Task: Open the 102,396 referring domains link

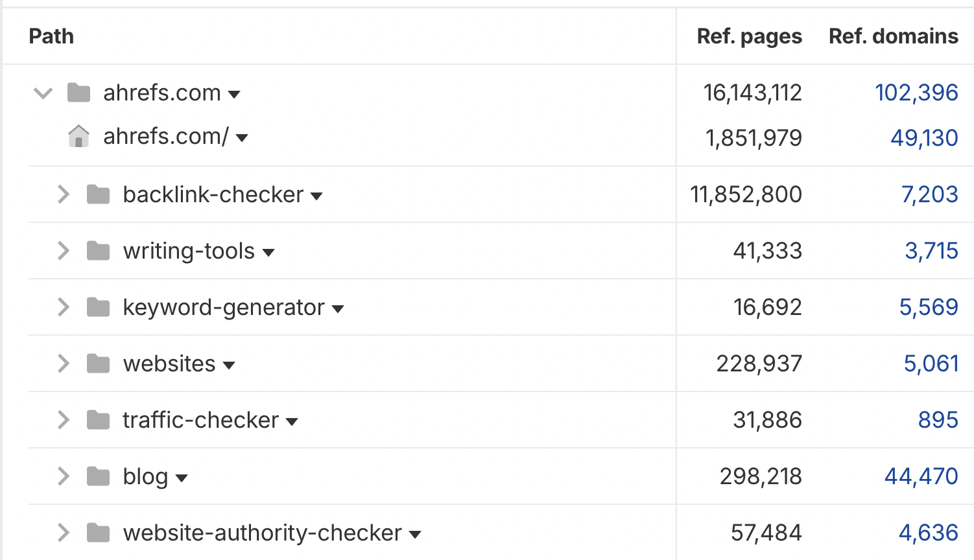Action: (x=916, y=93)
